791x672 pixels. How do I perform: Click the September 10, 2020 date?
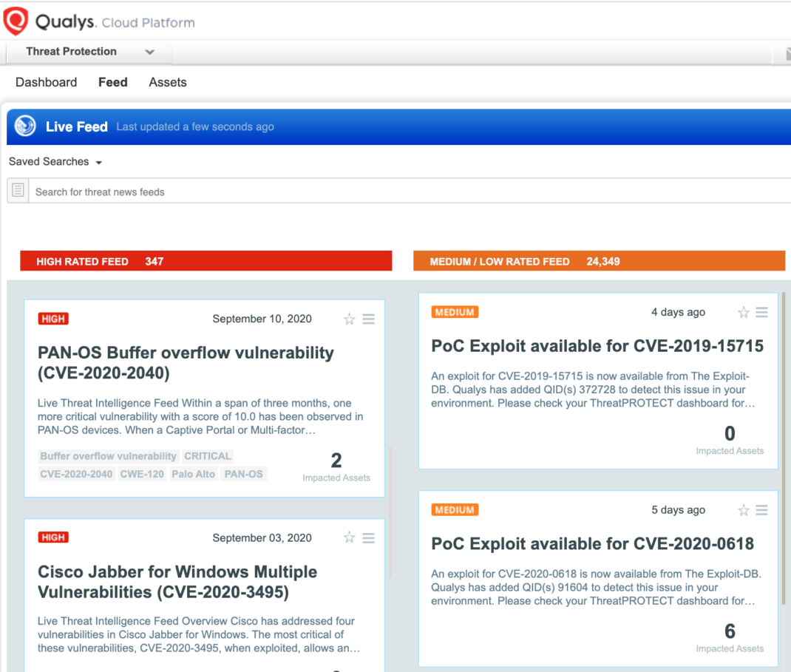click(262, 319)
